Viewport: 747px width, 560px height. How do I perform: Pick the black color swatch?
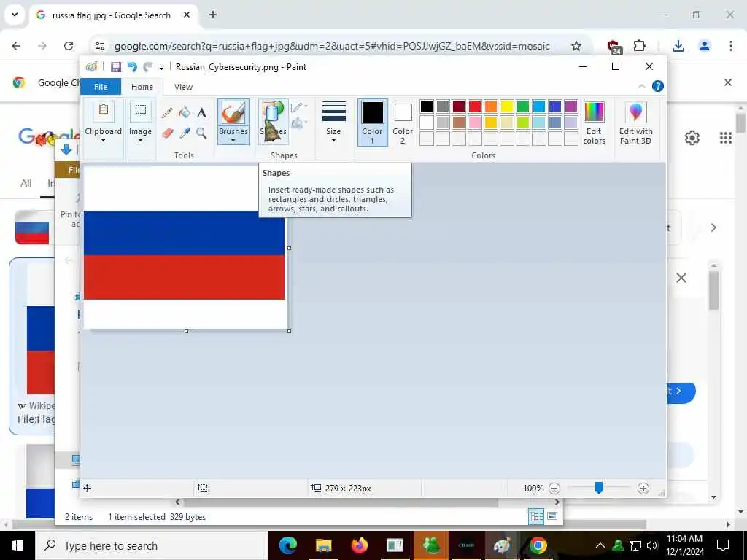pyautogui.click(x=427, y=106)
